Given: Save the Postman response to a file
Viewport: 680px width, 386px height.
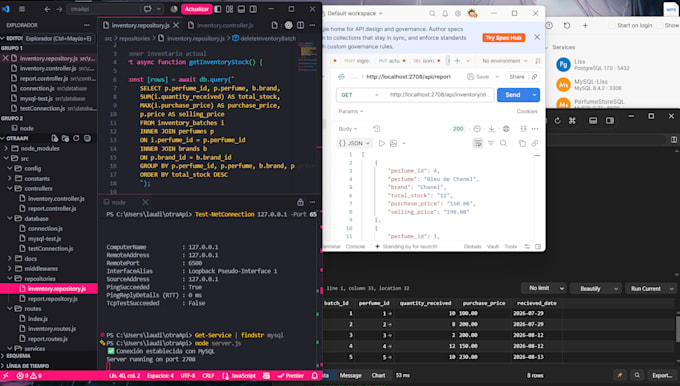Looking at the screenshot, I should click(491, 129).
